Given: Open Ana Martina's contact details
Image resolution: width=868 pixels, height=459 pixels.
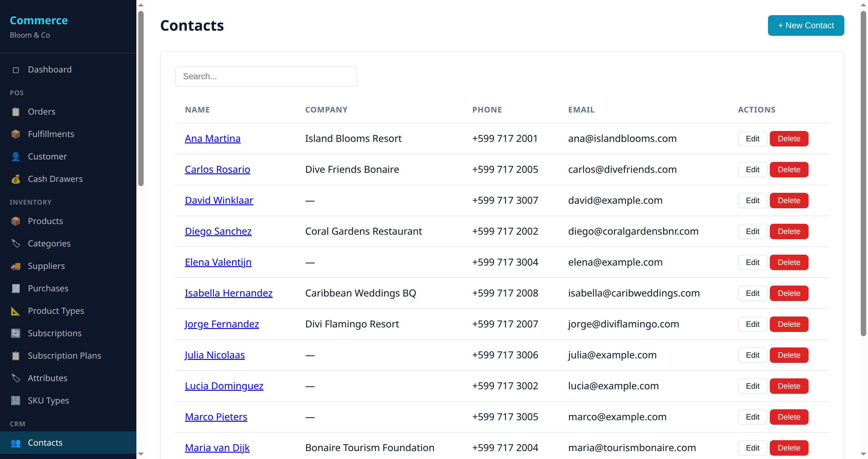Looking at the screenshot, I should click(x=212, y=139).
